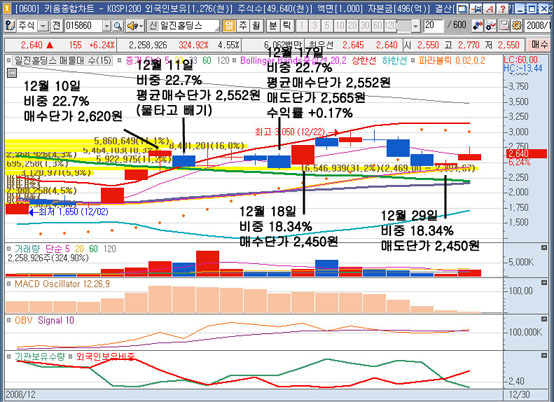The image size is (554, 402).
Task: Select the 주 weekly chart period
Action: pyautogui.click(x=243, y=25)
